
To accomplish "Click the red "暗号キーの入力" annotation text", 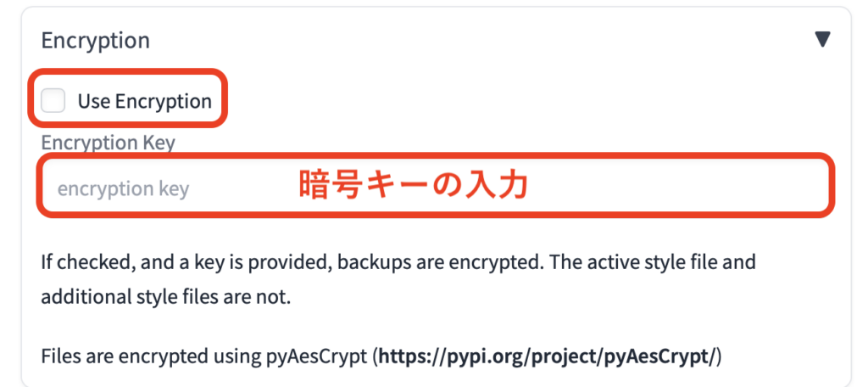I will pyautogui.click(x=414, y=187).
